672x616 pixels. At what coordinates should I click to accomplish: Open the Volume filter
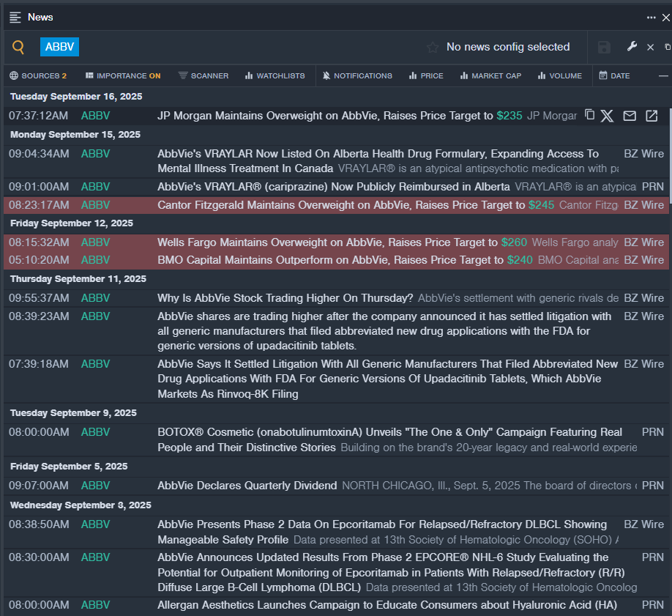click(x=559, y=75)
